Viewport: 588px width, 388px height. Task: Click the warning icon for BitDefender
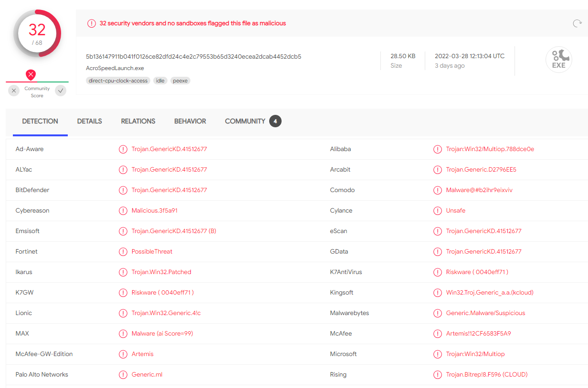(123, 190)
